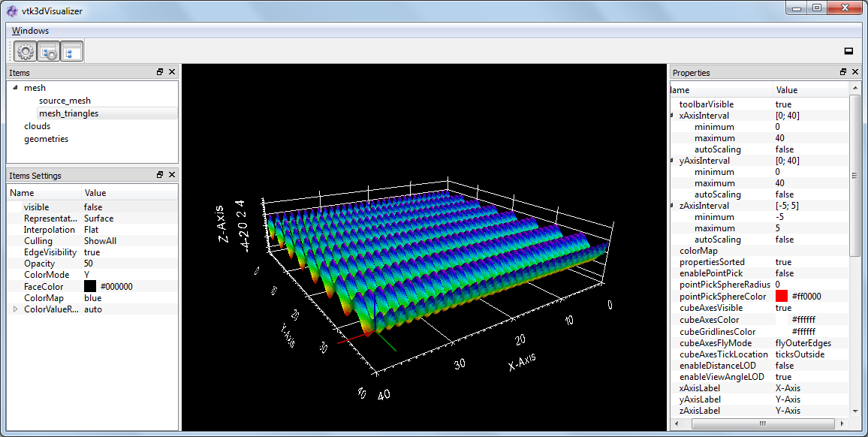Close the Items Settings panel
This screenshot has width=868, height=437.
pyautogui.click(x=171, y=175)
